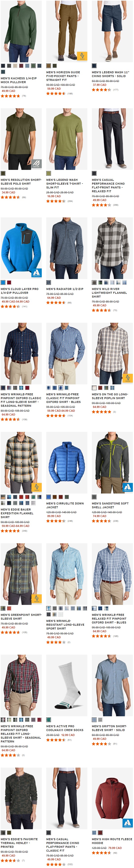Choose the blue Cirruslite Down Jacket swatch
Image resolution: width=134 pixels, height=868 pixels.
point(49,497)
